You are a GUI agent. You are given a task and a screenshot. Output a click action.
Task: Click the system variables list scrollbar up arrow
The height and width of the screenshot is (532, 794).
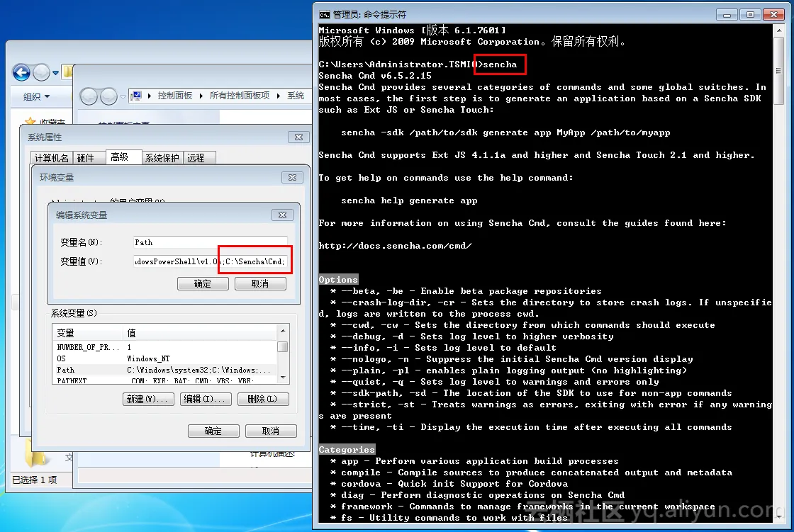click(283, 331)
